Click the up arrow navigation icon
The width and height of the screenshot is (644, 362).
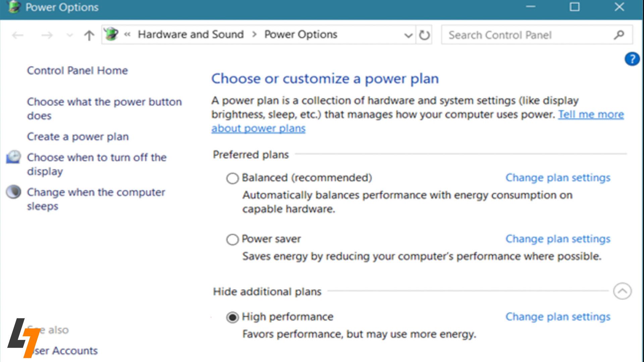(89, 35)
